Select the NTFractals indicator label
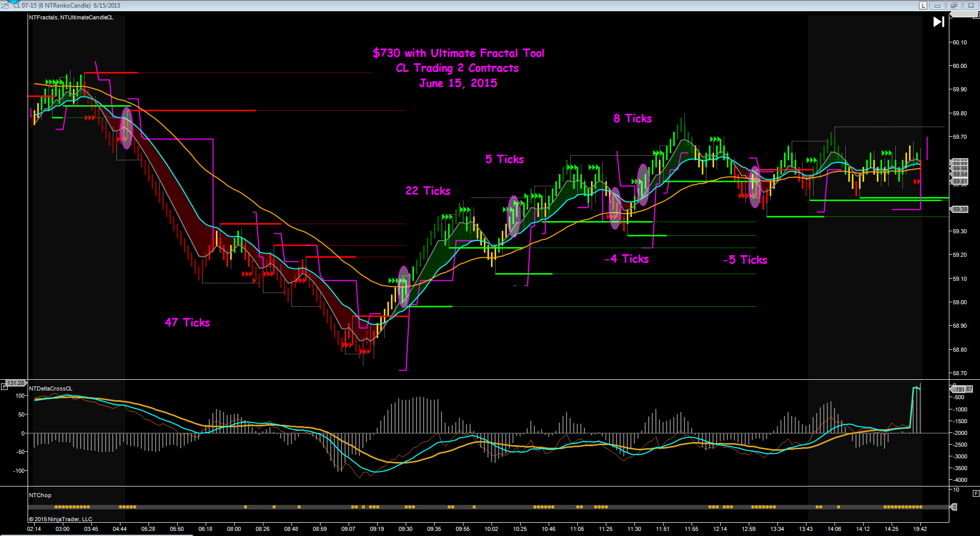 point(43,17)
